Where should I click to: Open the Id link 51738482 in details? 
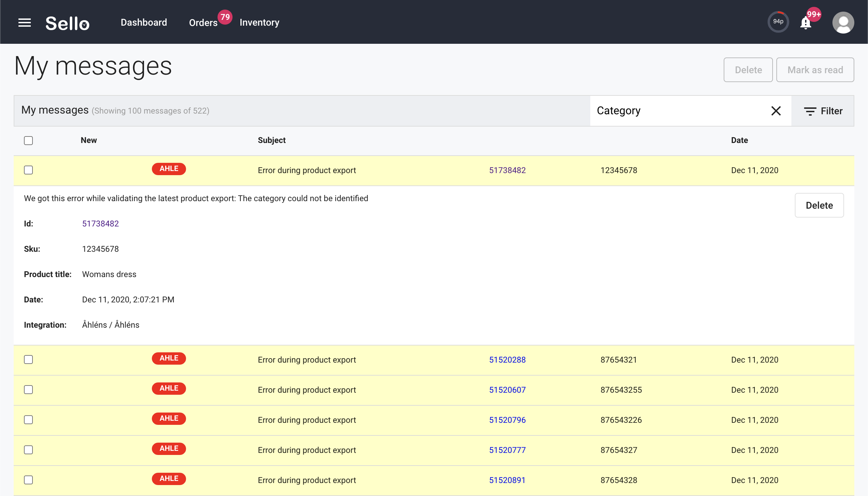tap(100, 224)
